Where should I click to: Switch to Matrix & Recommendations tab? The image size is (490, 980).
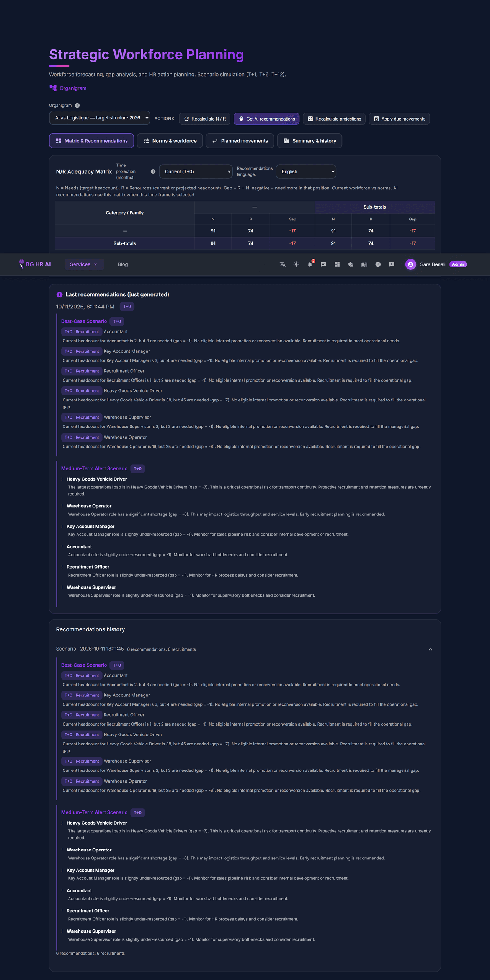click(91, 141)
